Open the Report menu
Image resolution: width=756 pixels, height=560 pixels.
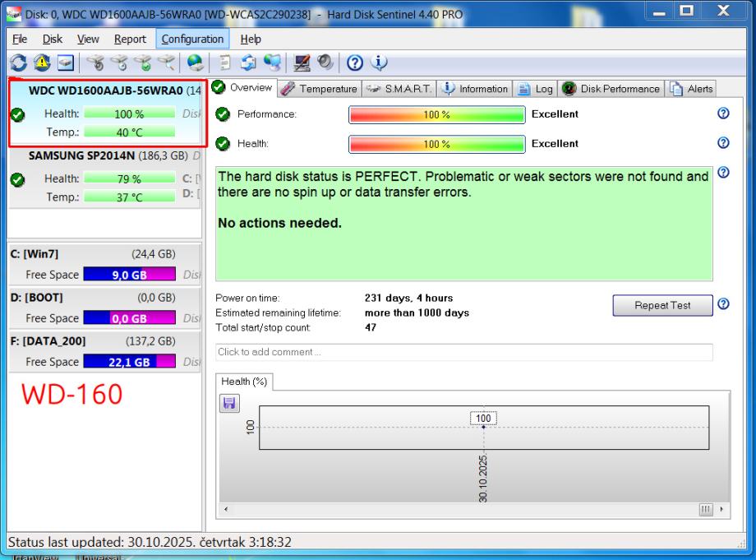coord(130,39)
